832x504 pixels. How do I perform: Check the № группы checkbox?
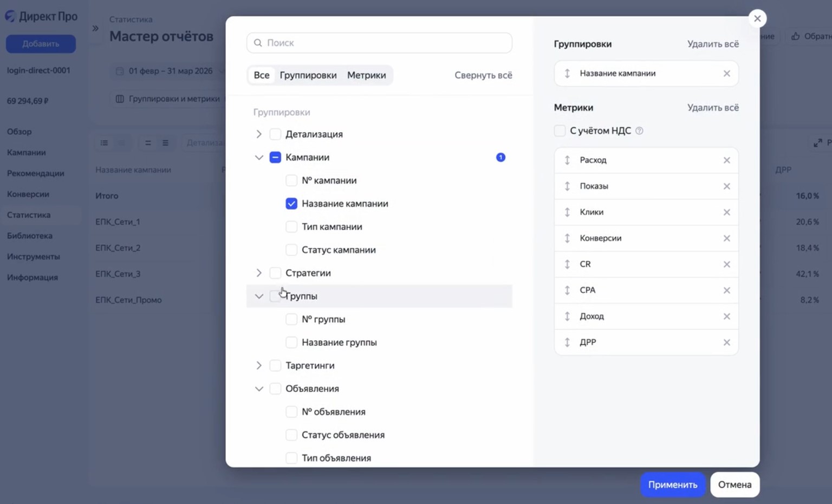pyautogui.click(x=291, y=319)
